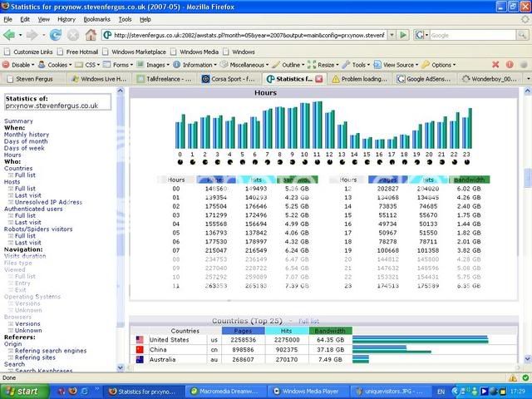Switch to the Google AdSense tab
The height and width of the screenshot is (399, 532).
tap(426, 78)
